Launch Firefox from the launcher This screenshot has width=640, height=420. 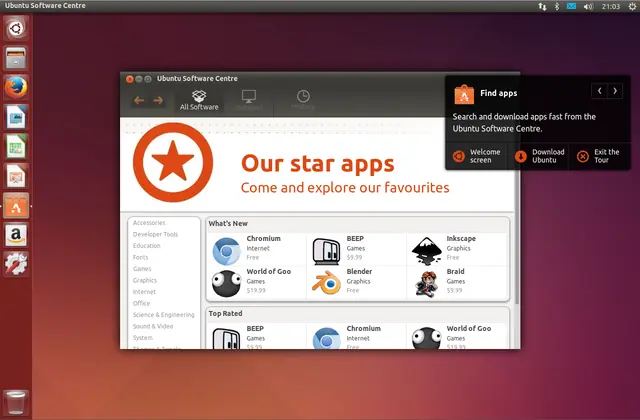pos(16,87)
